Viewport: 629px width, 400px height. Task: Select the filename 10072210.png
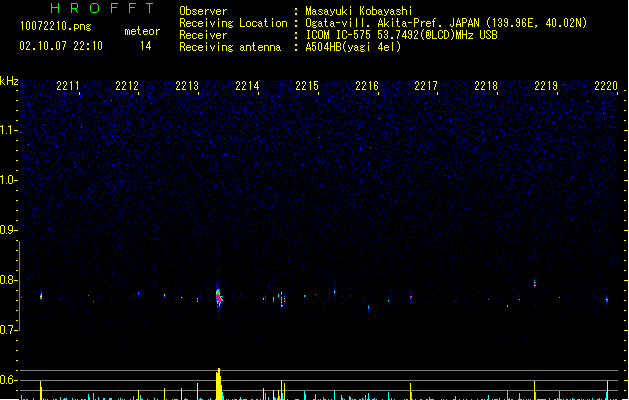(x=56, y=26)
